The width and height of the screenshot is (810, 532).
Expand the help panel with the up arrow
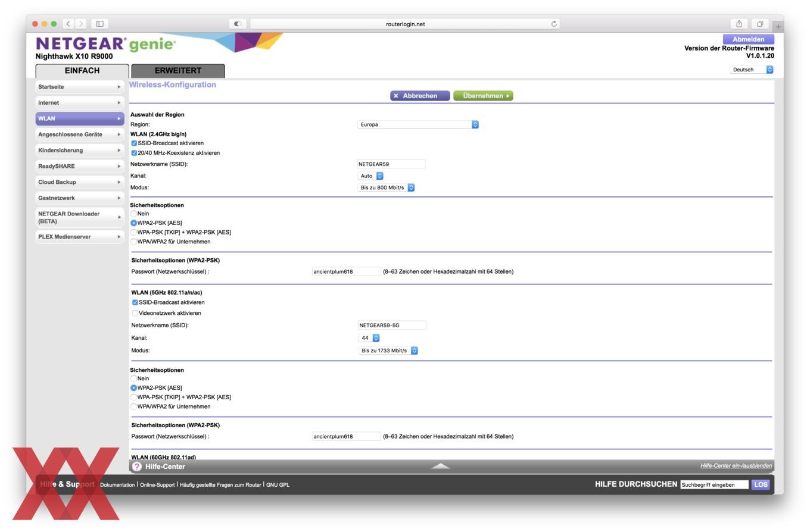click(441, 466)
